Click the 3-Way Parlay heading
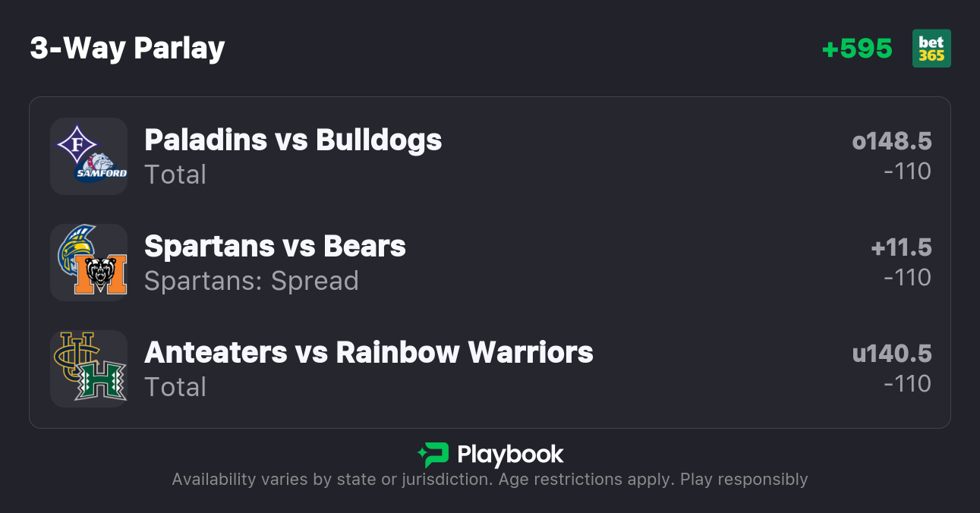980x513 pixels. point(128,49)
